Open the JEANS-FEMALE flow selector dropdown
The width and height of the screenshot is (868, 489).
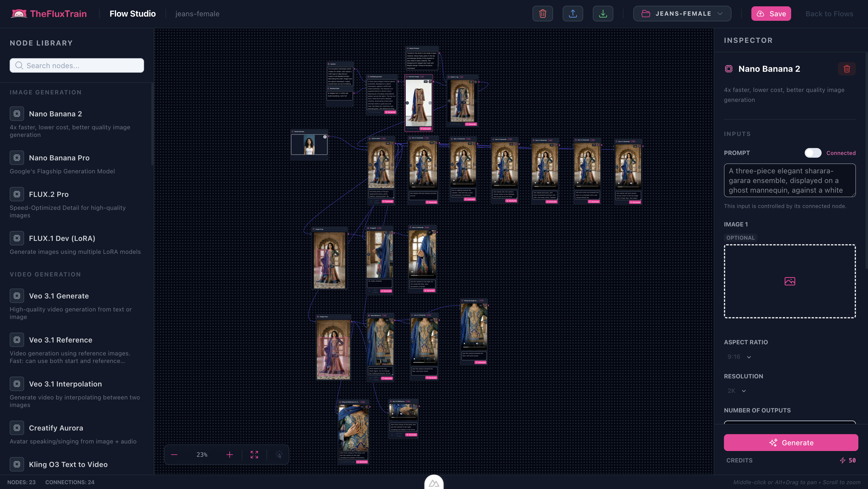coord(682,14)
